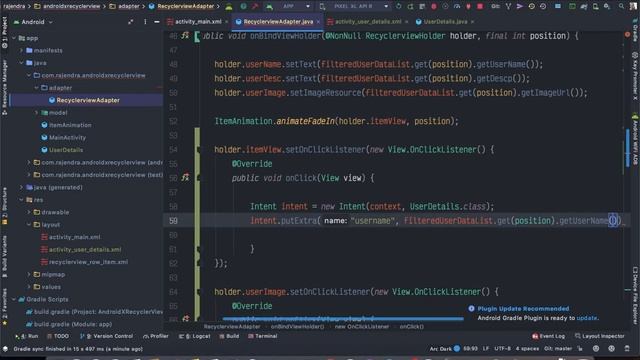The width and height of the screenshot is (640, 360).
Task: Click the Profiler gauge icon in toolbar
Action: coord(457,7)
